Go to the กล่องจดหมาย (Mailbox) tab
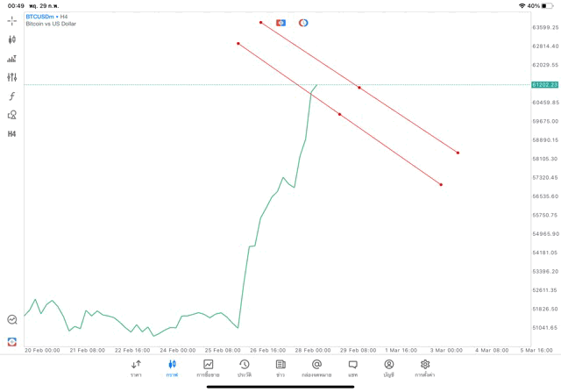 click(316, 367)
